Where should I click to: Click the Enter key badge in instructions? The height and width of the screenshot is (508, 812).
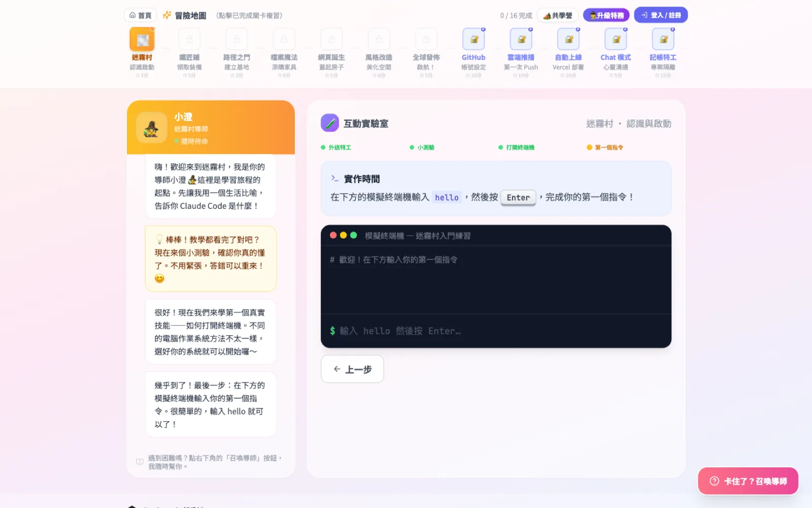(518, 198)
